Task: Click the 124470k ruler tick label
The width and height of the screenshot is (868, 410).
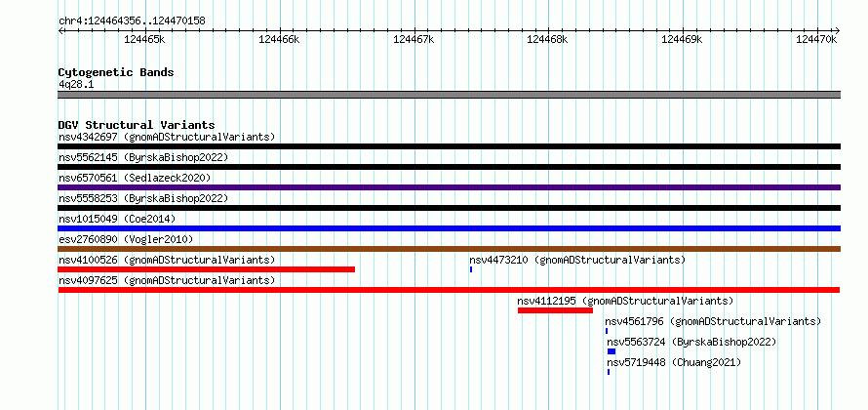Action: 816,39
